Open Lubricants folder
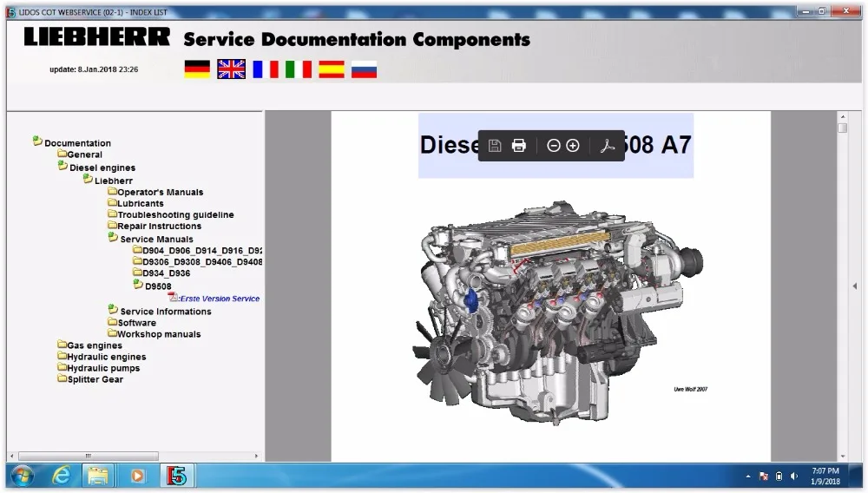Viewport: 868px width, 493px height. click(x=140, y=204)
